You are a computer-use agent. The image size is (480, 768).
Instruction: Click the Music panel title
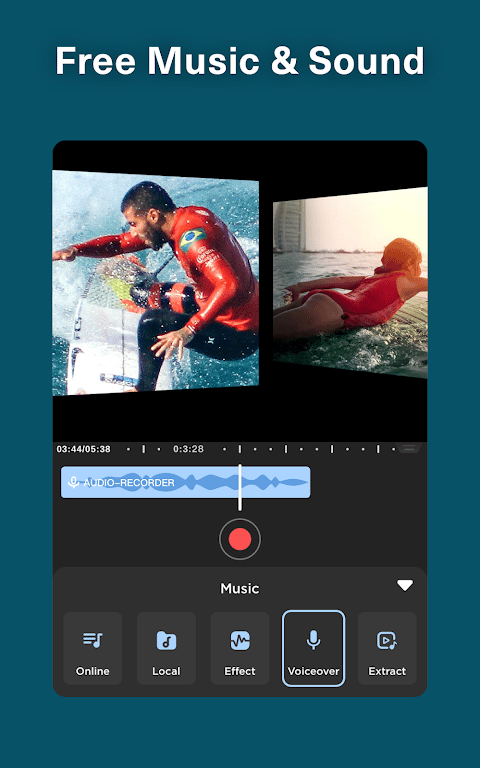click(x=240, y=588)
